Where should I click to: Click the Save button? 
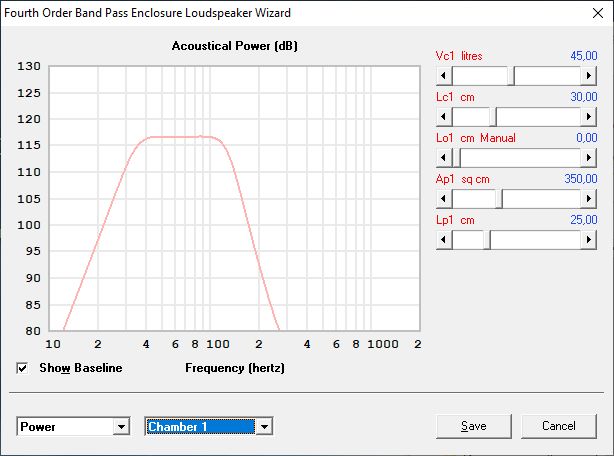coord(473,426)
